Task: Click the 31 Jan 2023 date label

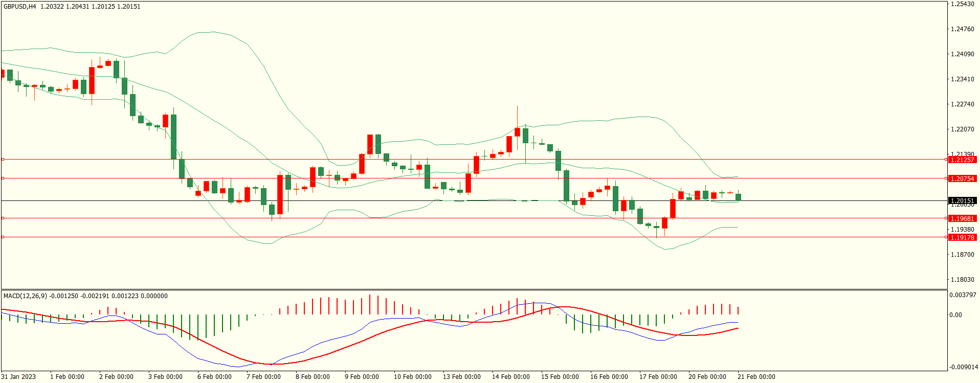Action: (19, 377)
